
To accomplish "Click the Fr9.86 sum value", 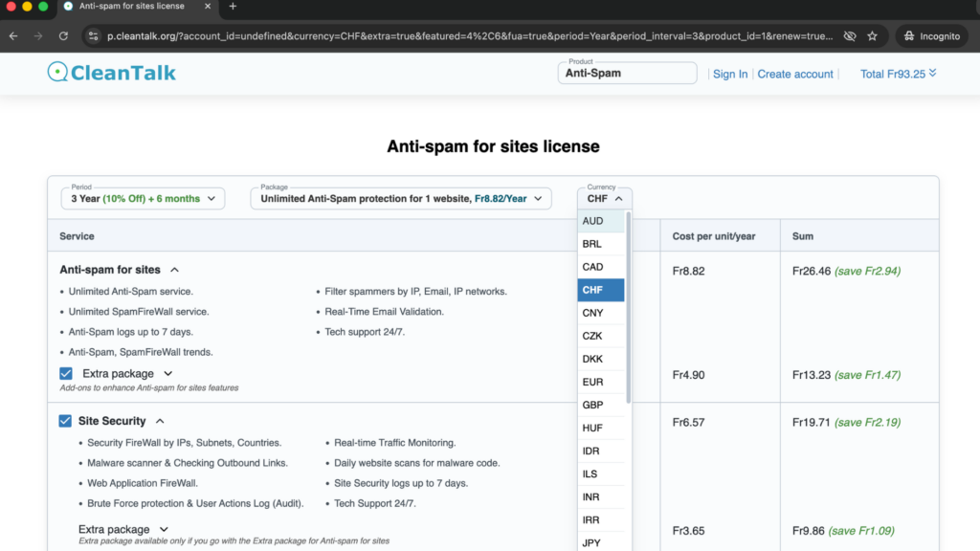I will 808,530.
